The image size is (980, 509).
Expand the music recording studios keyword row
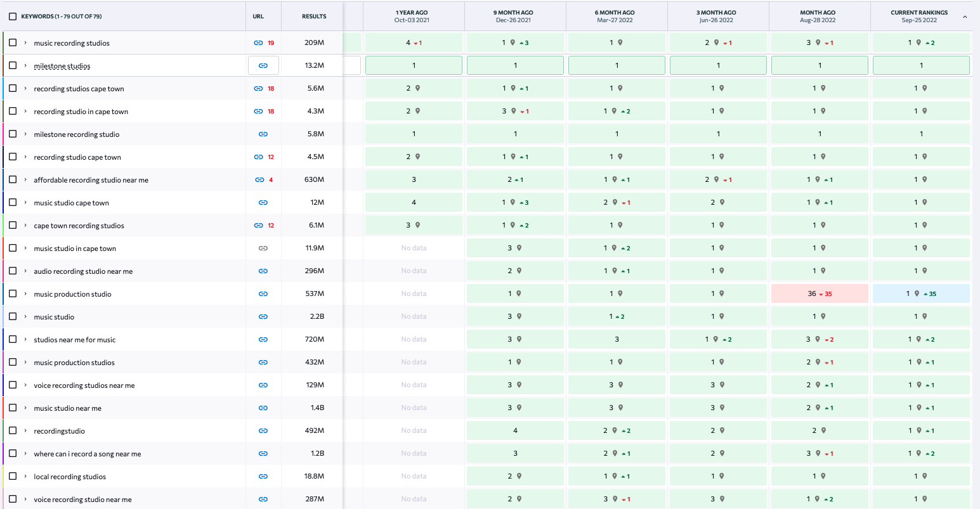click(x=25, y=43)
